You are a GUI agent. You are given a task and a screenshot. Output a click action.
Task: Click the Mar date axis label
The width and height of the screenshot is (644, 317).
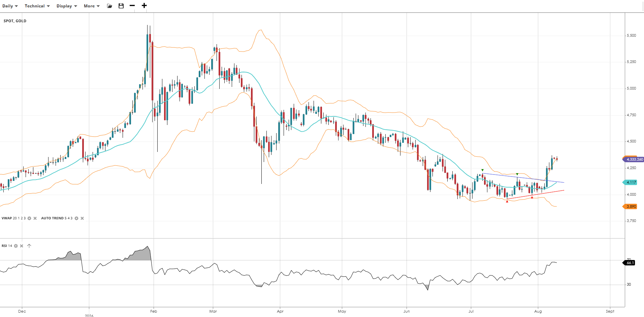point(213,311)
